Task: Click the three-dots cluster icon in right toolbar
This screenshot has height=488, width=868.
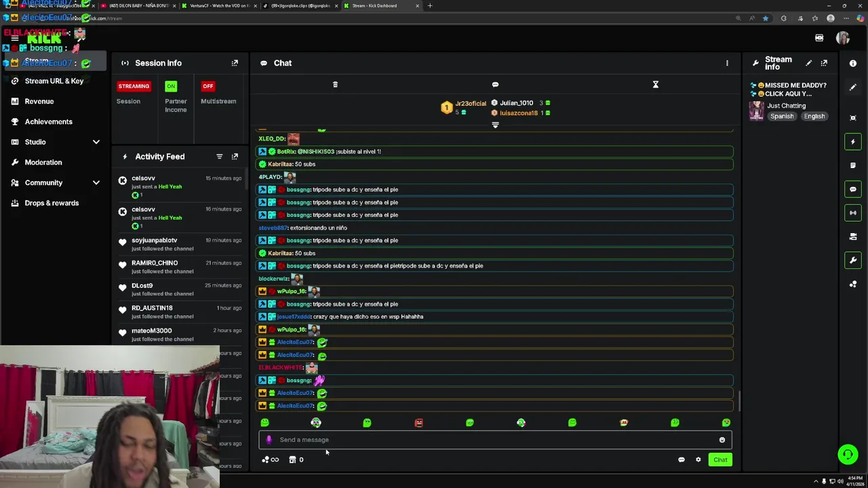Action: (853, 284)
